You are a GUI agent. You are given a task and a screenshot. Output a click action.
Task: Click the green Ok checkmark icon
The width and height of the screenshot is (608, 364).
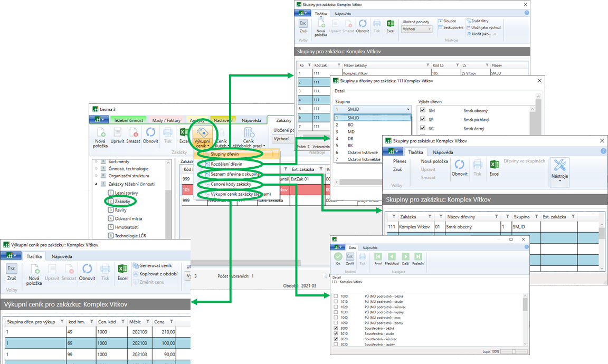coord(338,257)
